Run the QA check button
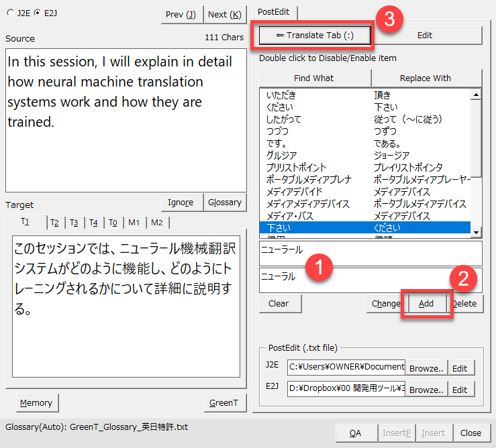Screen dimensions: 496x448 click(x=355, y=433)
